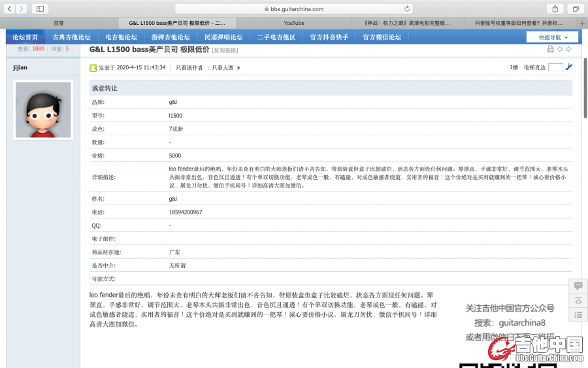
Task: Switch to the 百度 tab
Action: coord(58,23)
